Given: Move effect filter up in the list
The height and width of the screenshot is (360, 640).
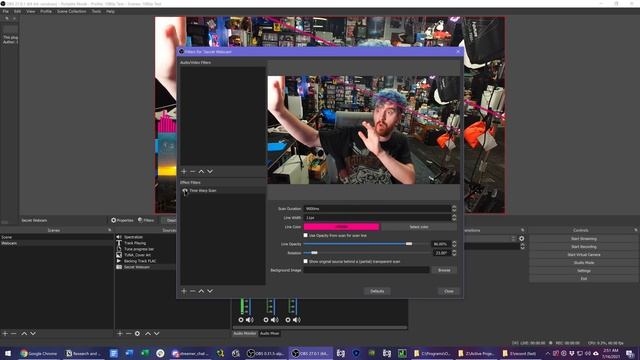Looking at the screenshot, I should tap(201, 291).
